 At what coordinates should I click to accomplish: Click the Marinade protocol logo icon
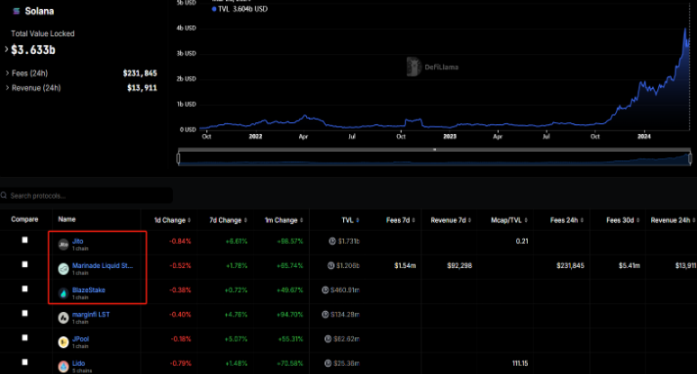[64, 269]
